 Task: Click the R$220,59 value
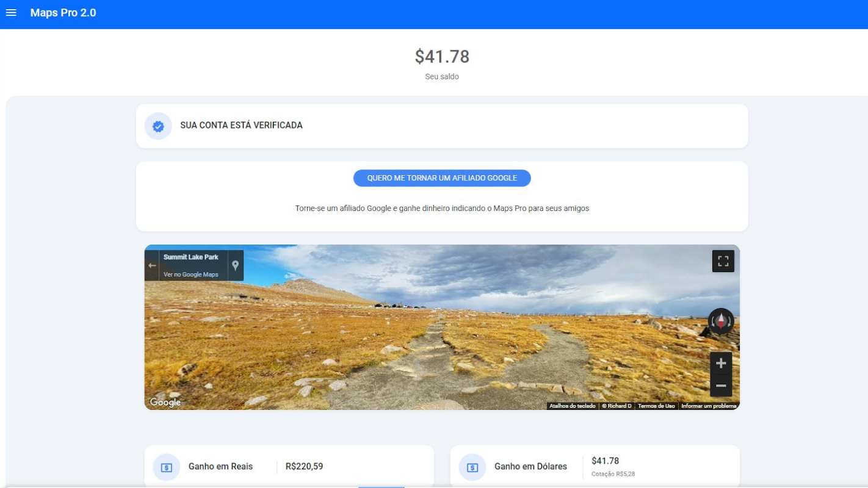(x=304, y=467)
